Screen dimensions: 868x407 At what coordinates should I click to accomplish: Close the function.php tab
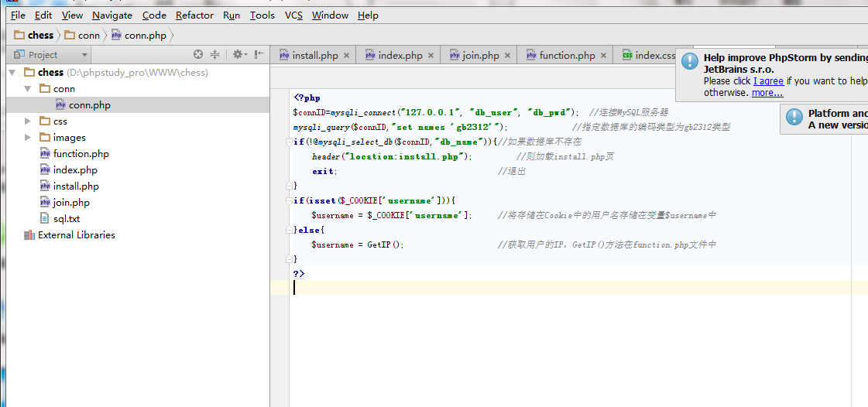603,55
